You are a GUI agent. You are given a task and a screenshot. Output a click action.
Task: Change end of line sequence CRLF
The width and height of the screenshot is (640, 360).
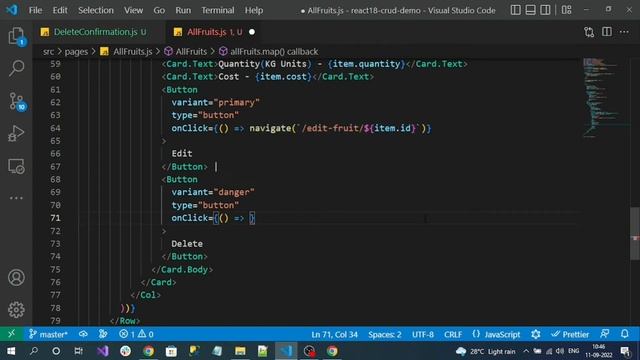[453, 334]
